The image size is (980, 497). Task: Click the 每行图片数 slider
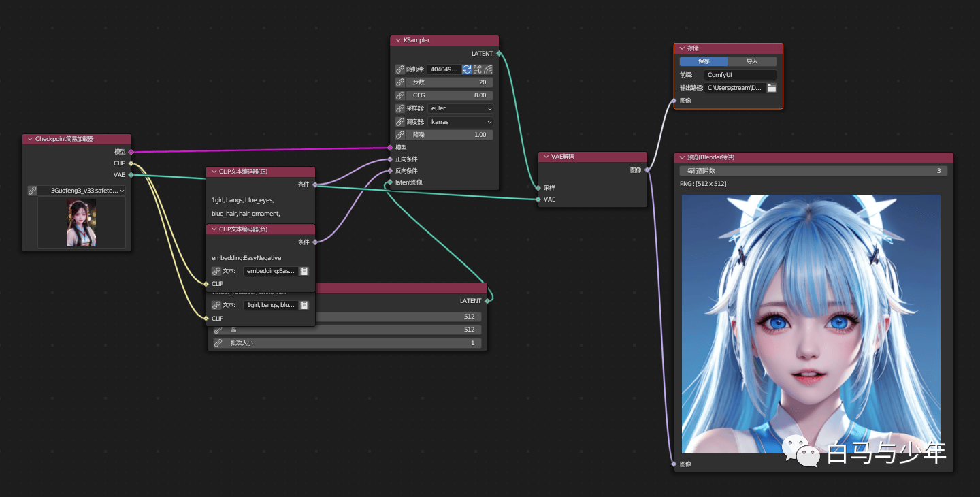point(814,171)
